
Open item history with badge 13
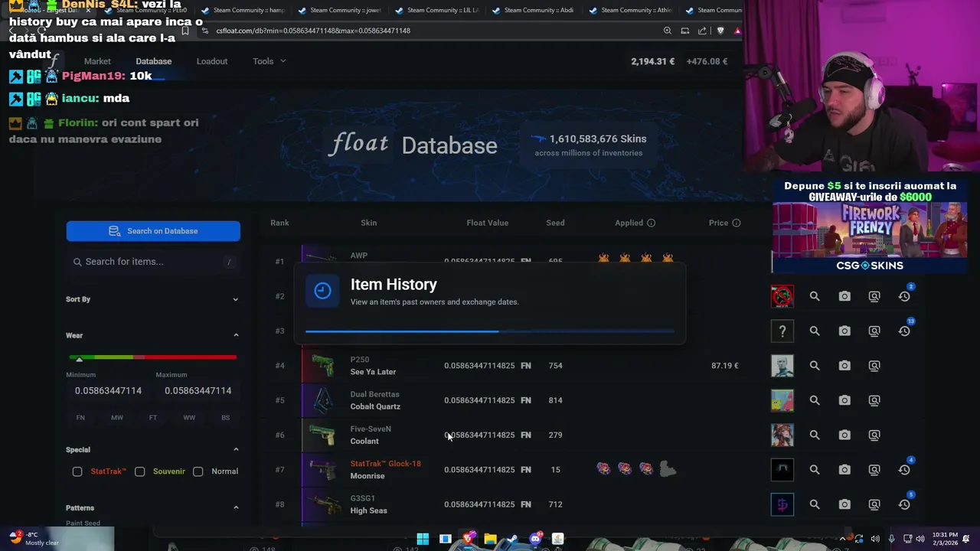tap(904, 331)
